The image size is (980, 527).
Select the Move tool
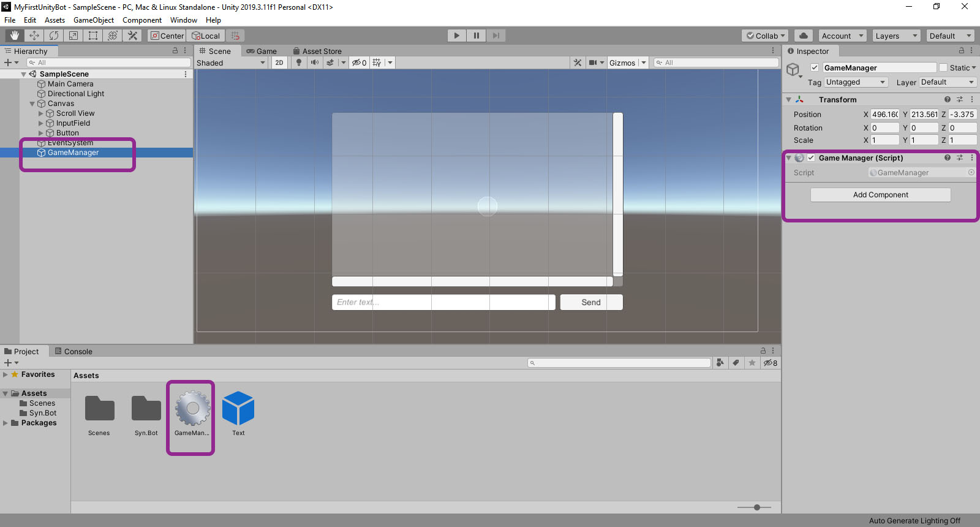tap(34, 36)
